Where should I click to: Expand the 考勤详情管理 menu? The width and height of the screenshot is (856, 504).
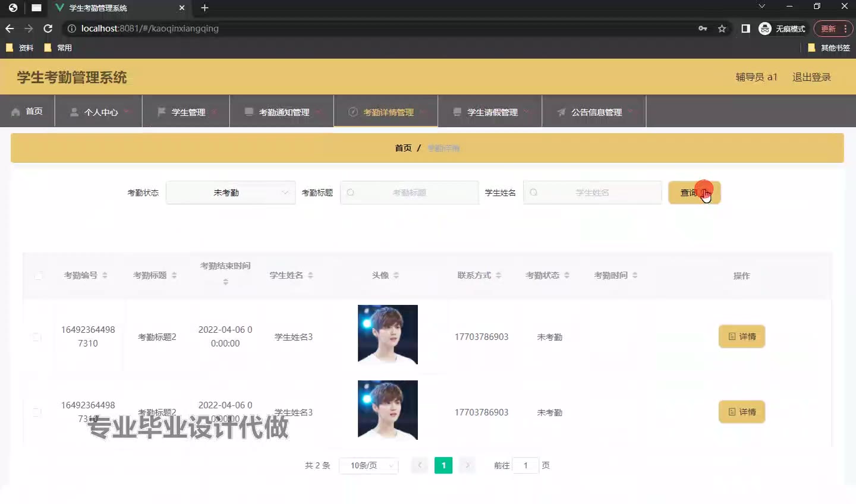pyautogui.click(x=386, y=112)
